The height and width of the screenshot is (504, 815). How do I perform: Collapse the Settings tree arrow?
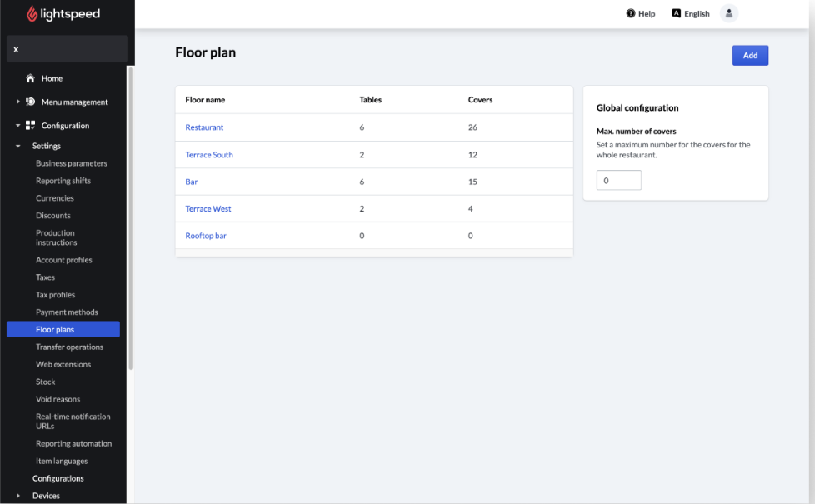coord(18,147)
